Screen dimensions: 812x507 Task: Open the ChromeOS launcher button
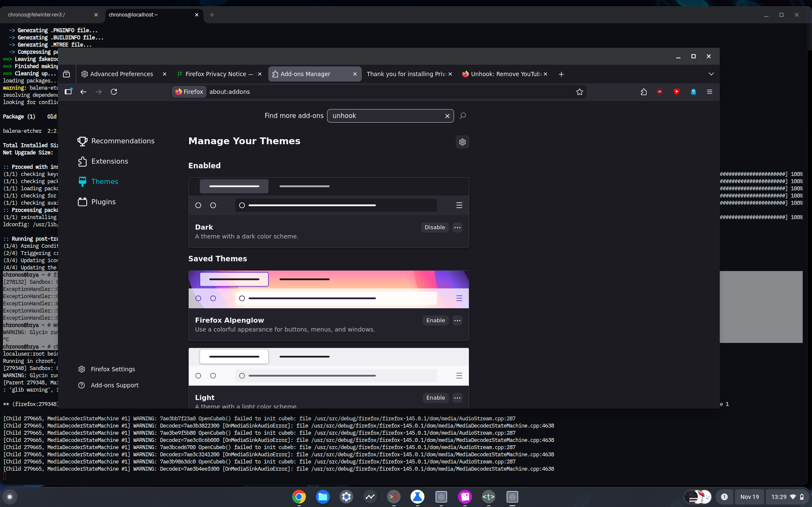pyautogui.click(x=10, y=497)
